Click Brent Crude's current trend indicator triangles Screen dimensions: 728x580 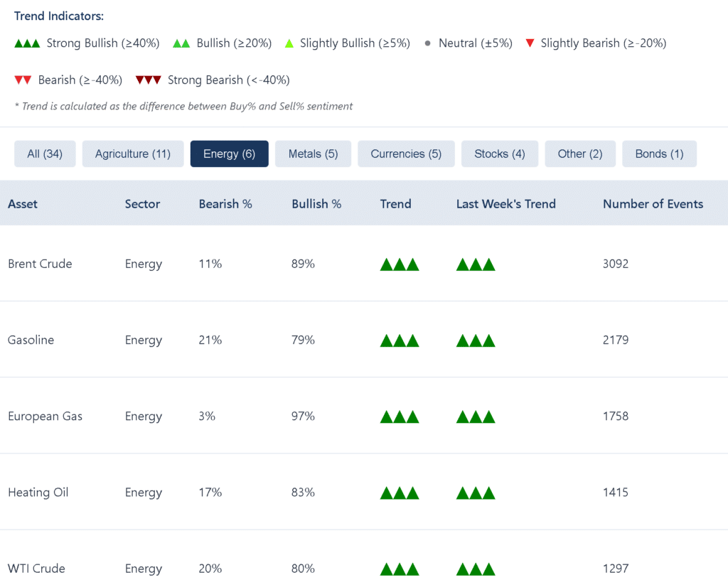click(400, 264)
